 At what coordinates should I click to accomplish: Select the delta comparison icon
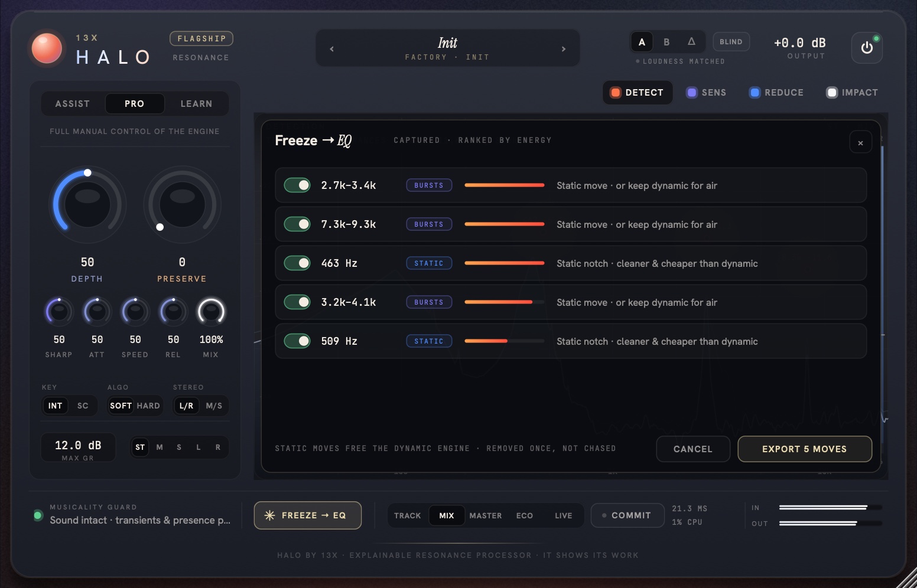point(691,42)
